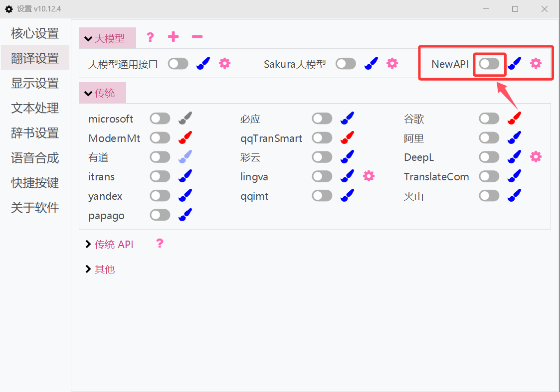The width and height of the screenshot is (560, 392).
Task: Click the help icon beside 传统 API
Action: [159, 244]
